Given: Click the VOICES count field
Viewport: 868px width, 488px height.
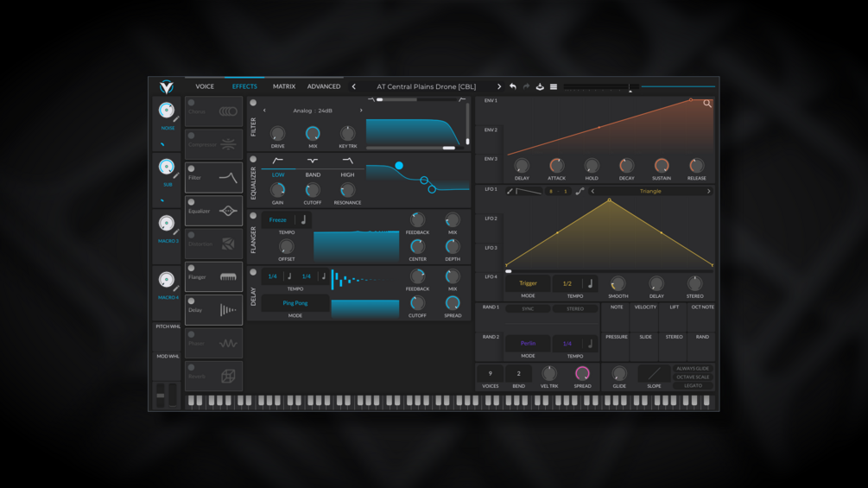Looking at the screenshot, I should 490,373.
